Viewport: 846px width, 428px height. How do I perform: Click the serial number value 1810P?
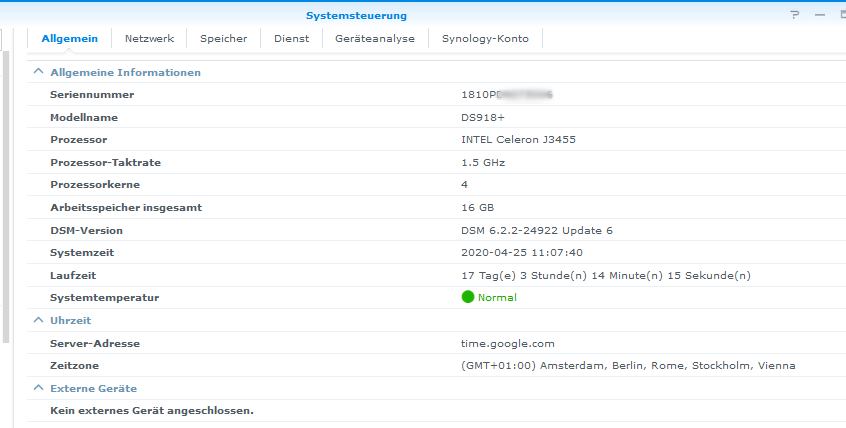pos(507,94)
